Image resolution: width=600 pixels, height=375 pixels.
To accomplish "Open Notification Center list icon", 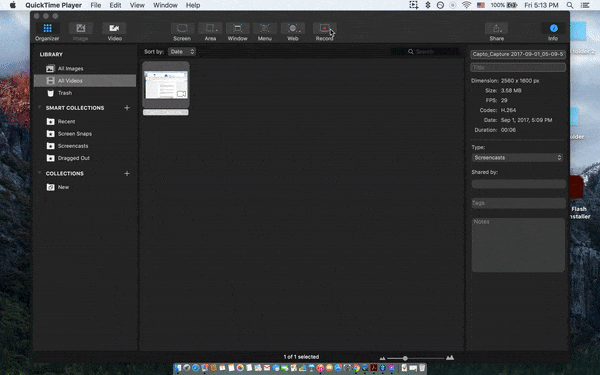I will pos(585,5).
